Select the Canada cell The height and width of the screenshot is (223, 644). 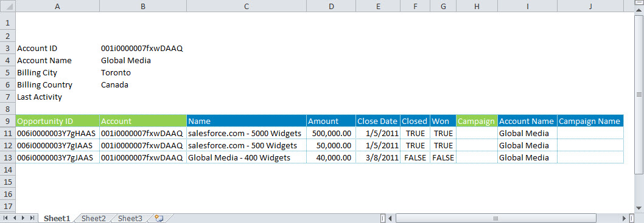(x=142, y=85)
